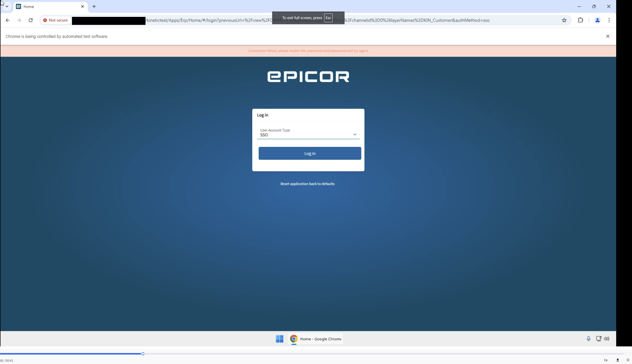Minimize the Chrome window

coord(579,6)
